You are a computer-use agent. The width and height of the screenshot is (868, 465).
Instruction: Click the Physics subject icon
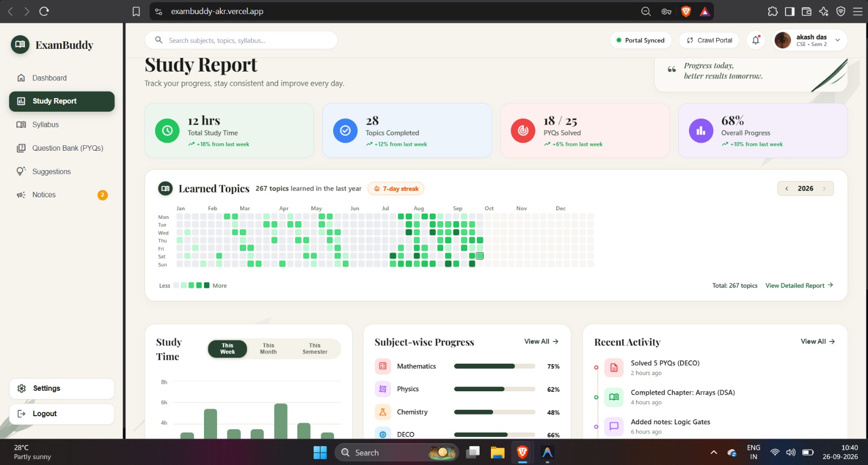click(382, 389)
